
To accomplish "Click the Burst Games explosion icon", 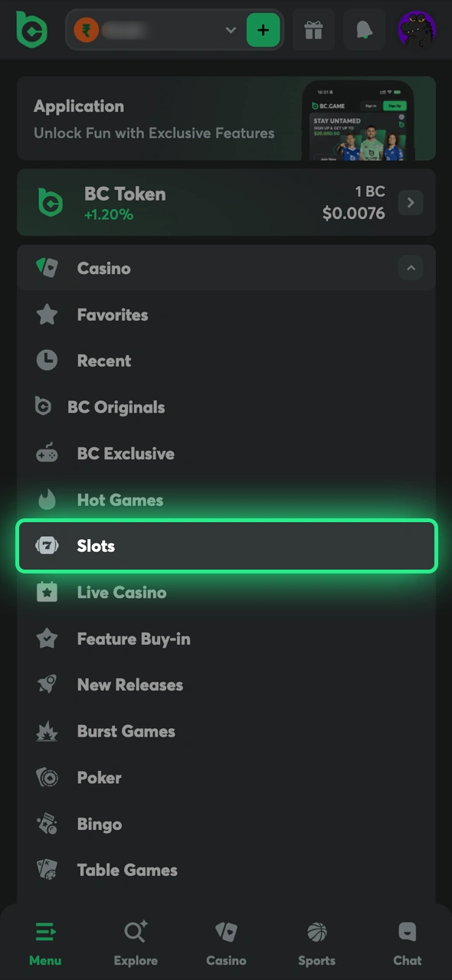I will [x=47, y=731].
